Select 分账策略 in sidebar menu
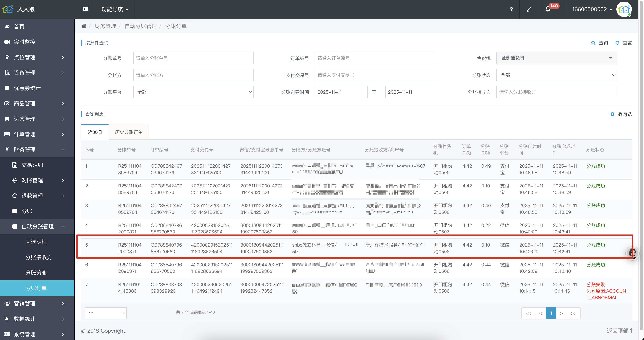Viewport: 644px width, 340px height. tap(36, 273)
